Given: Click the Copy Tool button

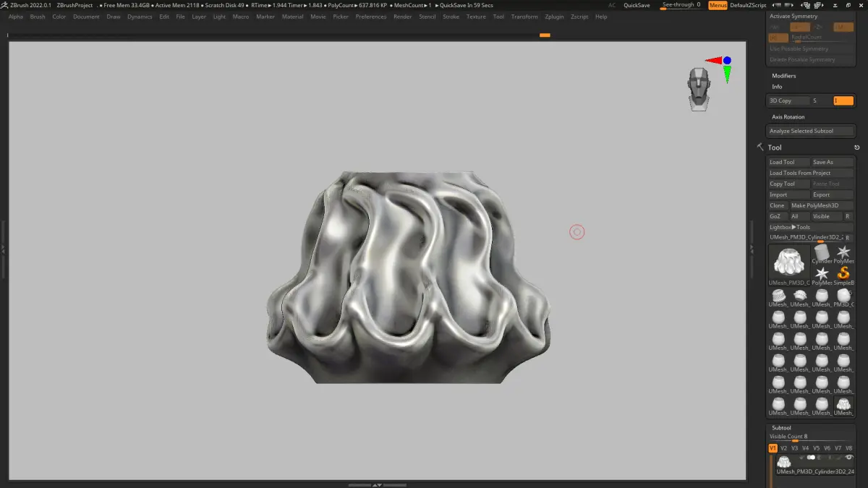Looking at the screenshot, I should coord(788,184).
